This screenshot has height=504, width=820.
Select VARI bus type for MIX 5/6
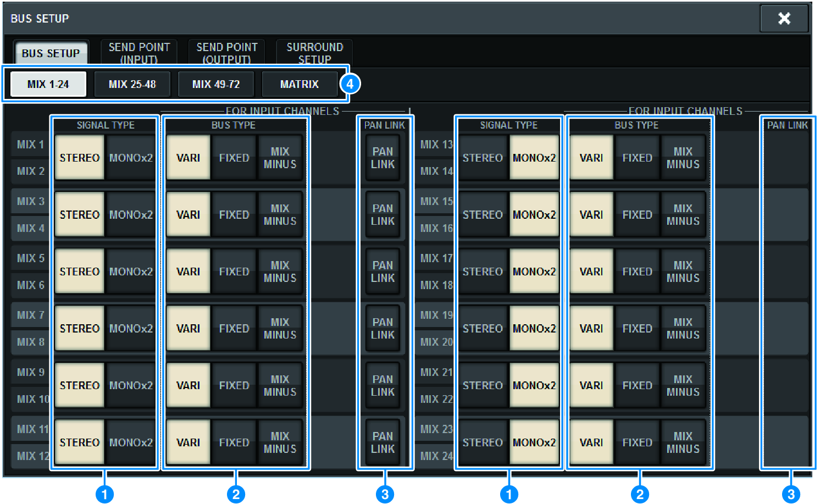click(x=188, y=271)
